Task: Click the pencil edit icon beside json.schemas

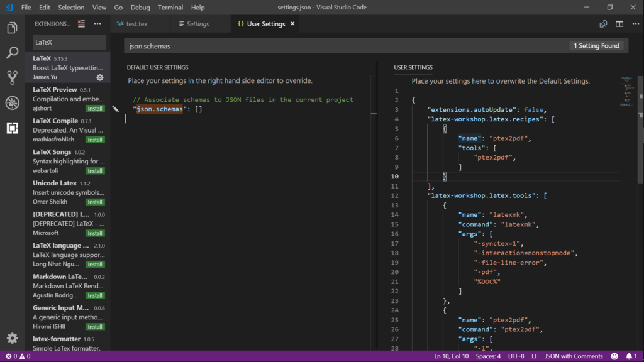Action: 116,109
